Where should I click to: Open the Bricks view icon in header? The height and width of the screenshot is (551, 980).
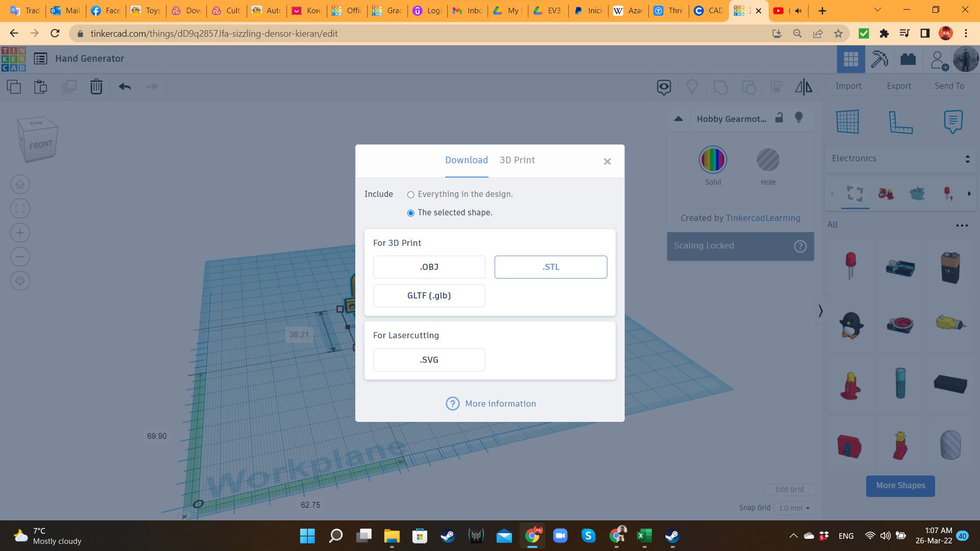pyautogui.click(x=908, y=59)
